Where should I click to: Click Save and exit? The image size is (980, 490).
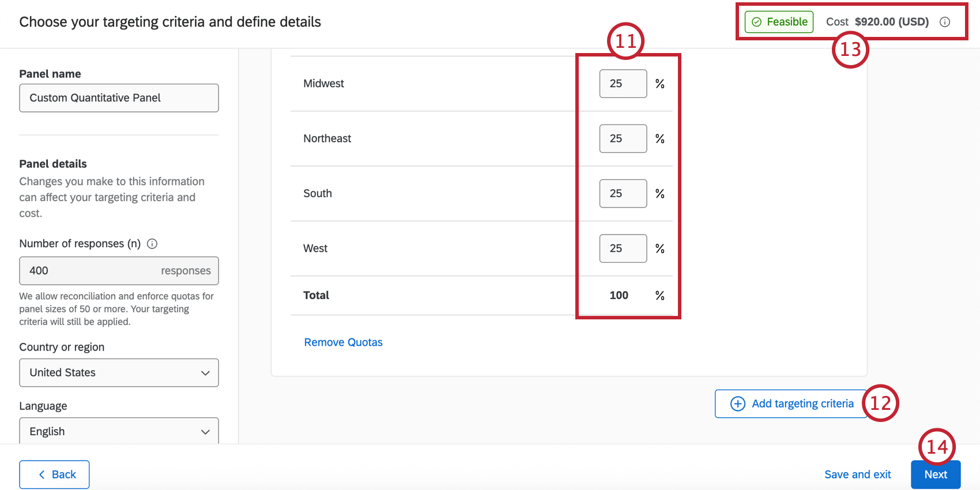click(x=857, y=474)
